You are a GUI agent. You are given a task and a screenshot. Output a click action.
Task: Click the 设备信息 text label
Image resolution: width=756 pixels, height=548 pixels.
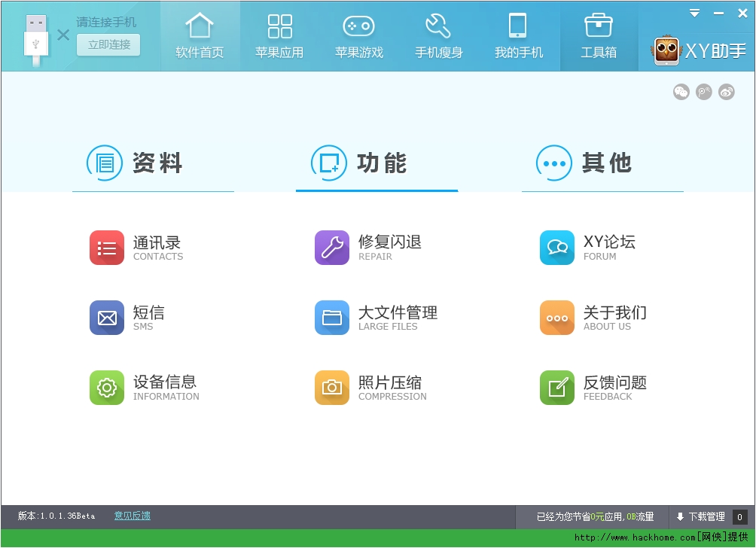[165, 382]
